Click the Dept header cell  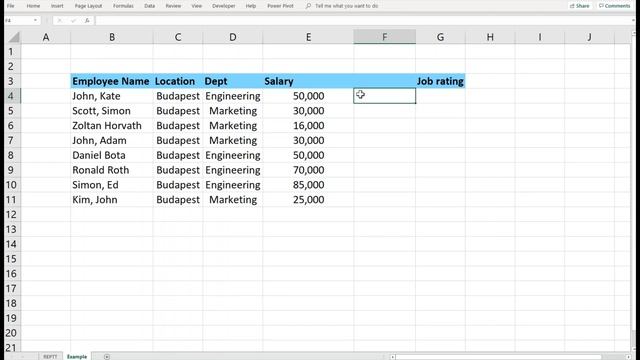pos(233,81)
